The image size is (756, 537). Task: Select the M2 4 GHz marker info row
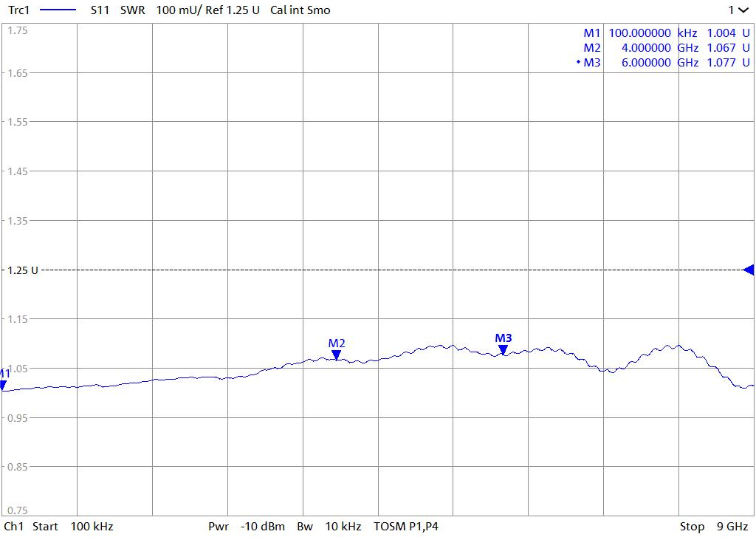point(666,48)
